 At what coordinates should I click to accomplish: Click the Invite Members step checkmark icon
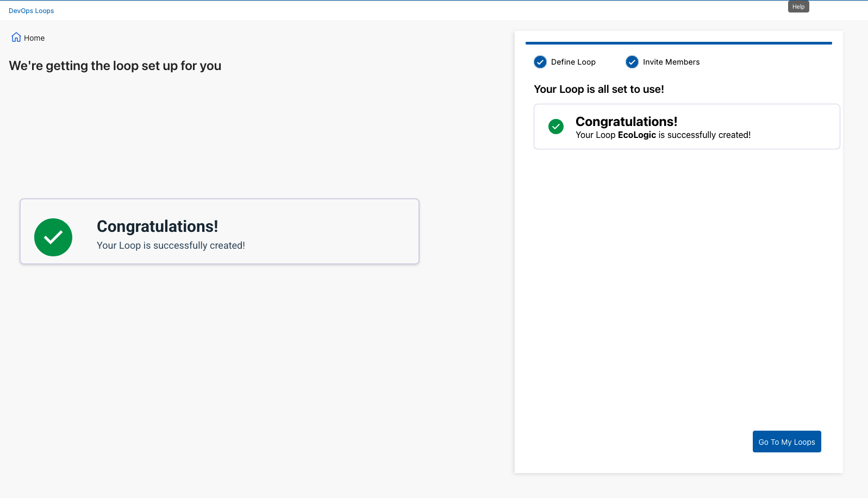[x=632, y=62]
